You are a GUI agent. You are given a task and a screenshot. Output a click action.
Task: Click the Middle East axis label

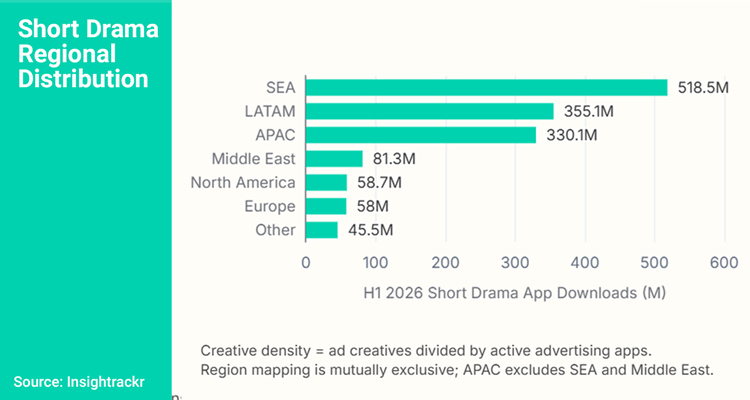point(254,159)
